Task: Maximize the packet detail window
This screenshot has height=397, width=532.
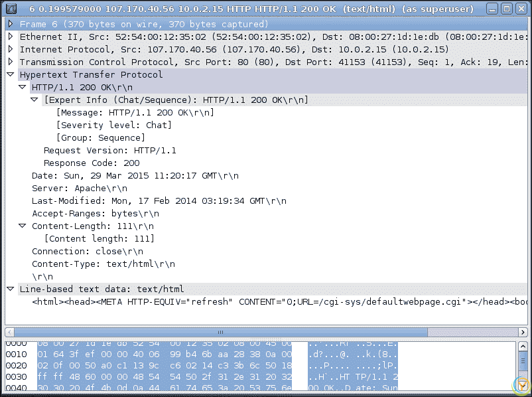Action: pyautogui.click(x=505, y=9)
